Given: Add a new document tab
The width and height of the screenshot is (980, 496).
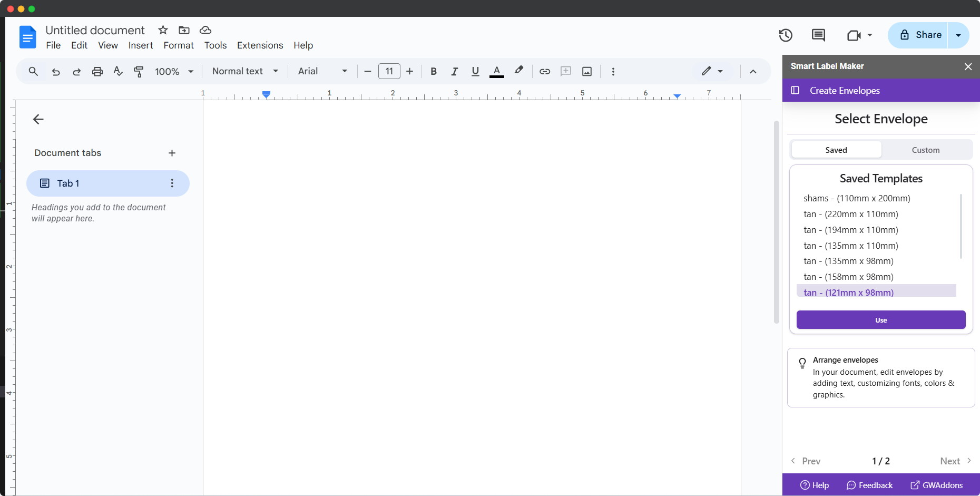Looking at the screenshot, I should (x=172, y=153).
